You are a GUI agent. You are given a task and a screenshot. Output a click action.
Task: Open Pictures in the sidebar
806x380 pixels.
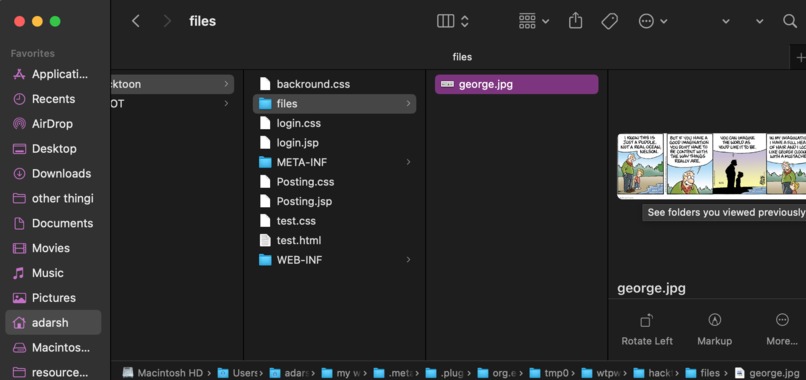pyautogui.click(x=53, y=298)
